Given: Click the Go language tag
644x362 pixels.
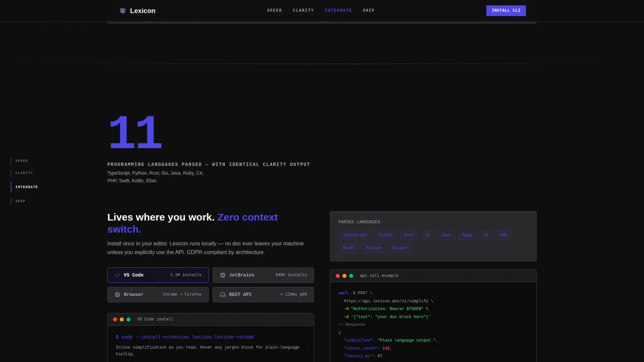Looking at the screenshot, I should [428, 235].
